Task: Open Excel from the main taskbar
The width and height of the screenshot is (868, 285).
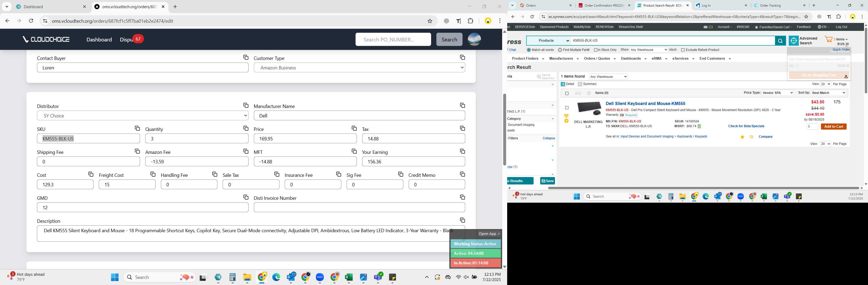Action: point(349,277)
